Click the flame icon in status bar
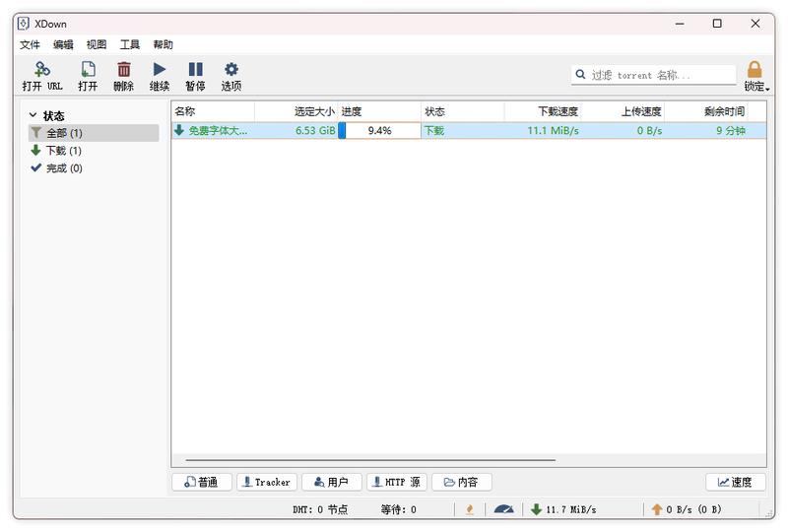The height and width of the screenshot is (532, 788). pyautogui.click(x=470, y=509)
